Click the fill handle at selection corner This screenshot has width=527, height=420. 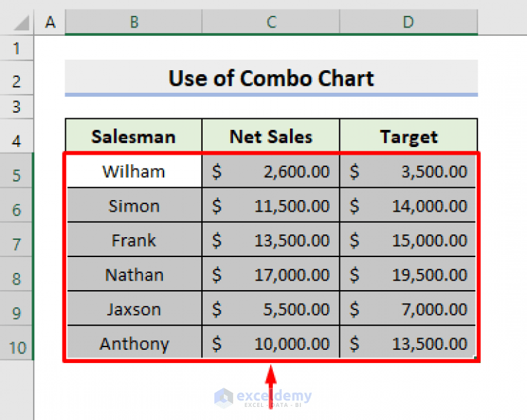(x=475, y=357)
